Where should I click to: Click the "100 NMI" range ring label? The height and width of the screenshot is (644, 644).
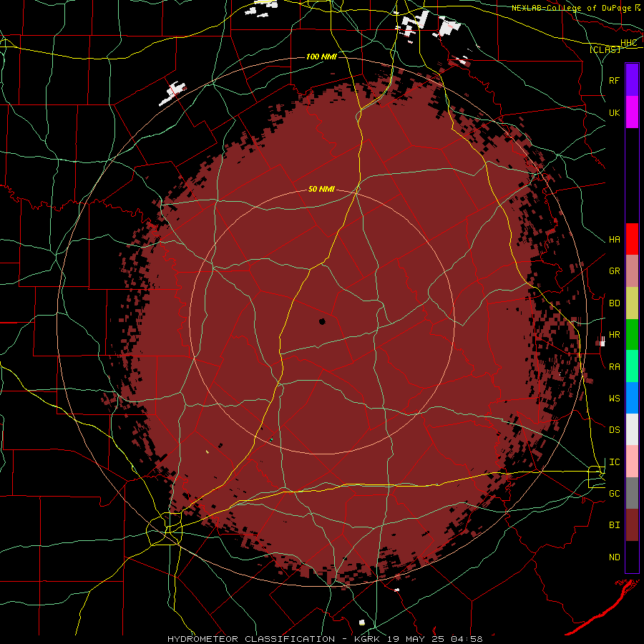(321, 57)
